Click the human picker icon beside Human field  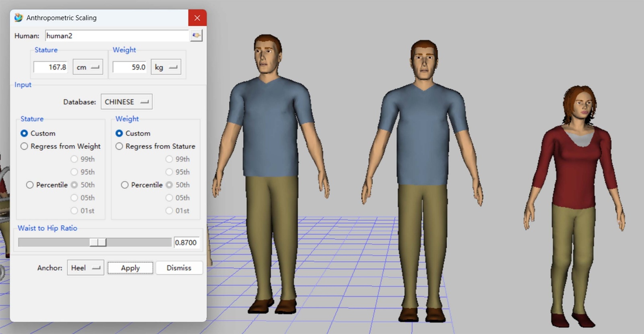tap(196, 35)
